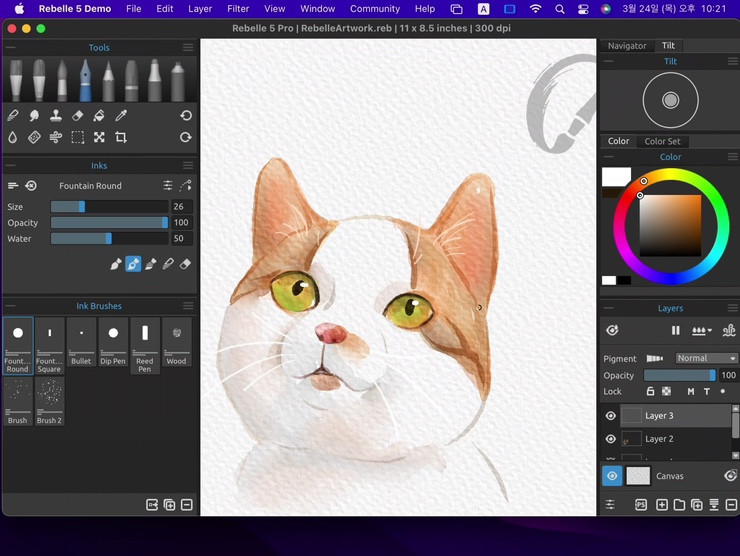This screenshot has width=740, height=556.
Task: Select the Eraser tool in Tools panel
Action: [x=78, y=116]
